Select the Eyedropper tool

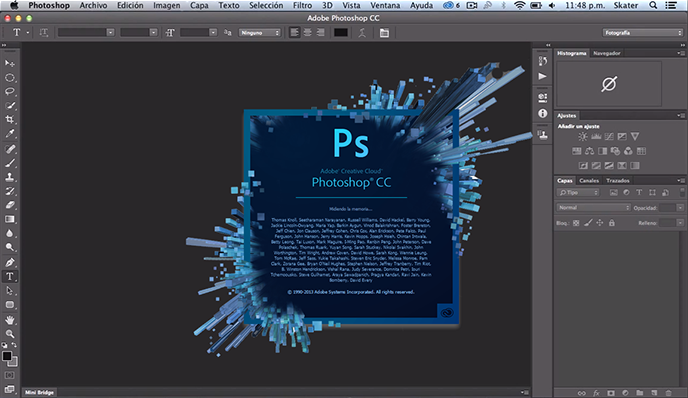coord(10,134)
